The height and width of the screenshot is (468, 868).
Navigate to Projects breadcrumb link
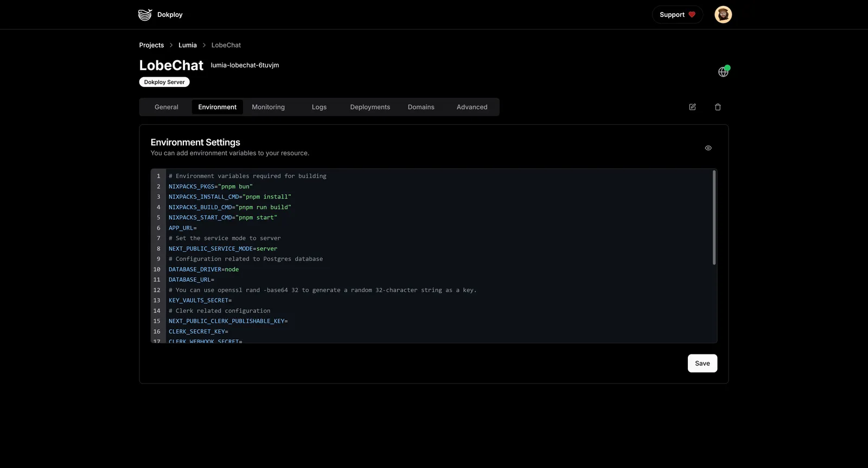tap(151, 45)
